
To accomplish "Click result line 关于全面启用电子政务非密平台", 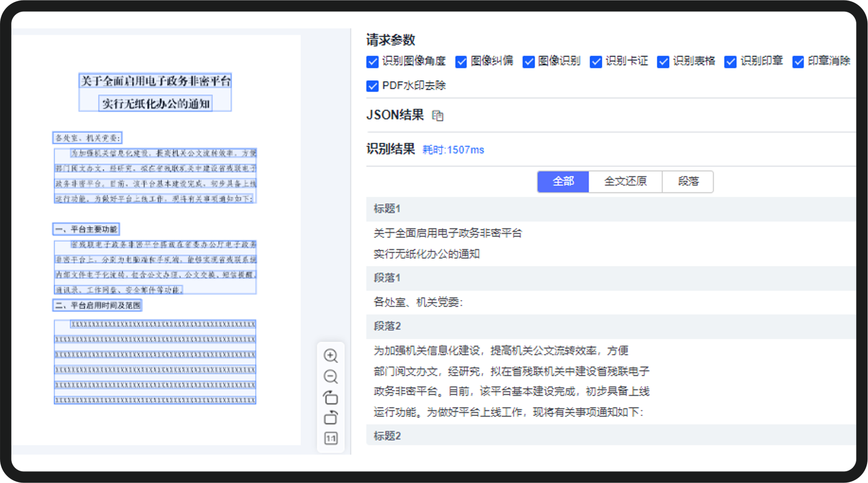I will [x=448, y=233].
